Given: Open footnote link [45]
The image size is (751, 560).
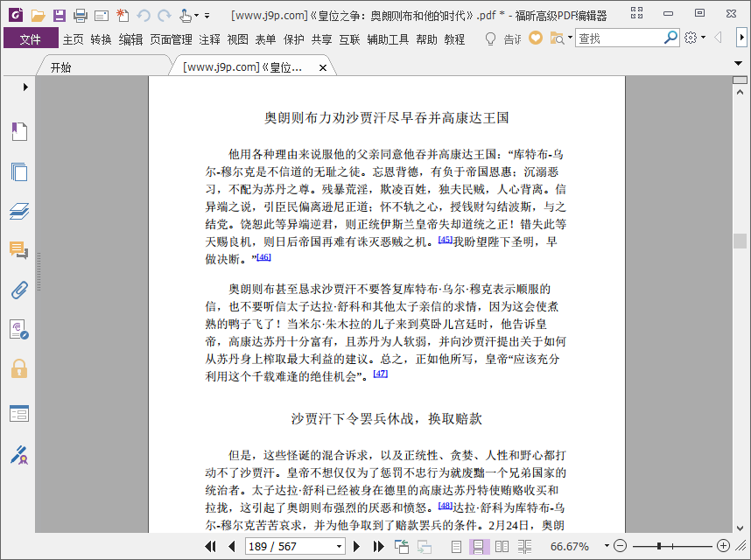Looking at the screenshot, I should tap(446, 240).
